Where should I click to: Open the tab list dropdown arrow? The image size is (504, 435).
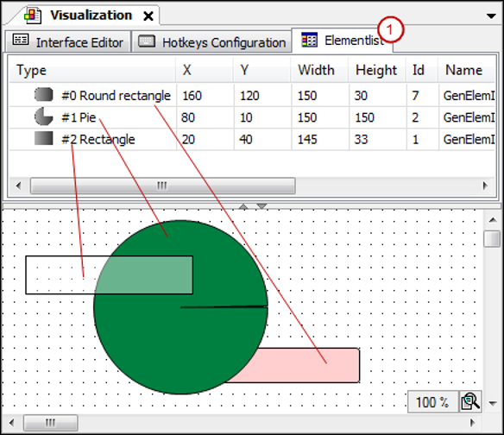tap(491, 16)
